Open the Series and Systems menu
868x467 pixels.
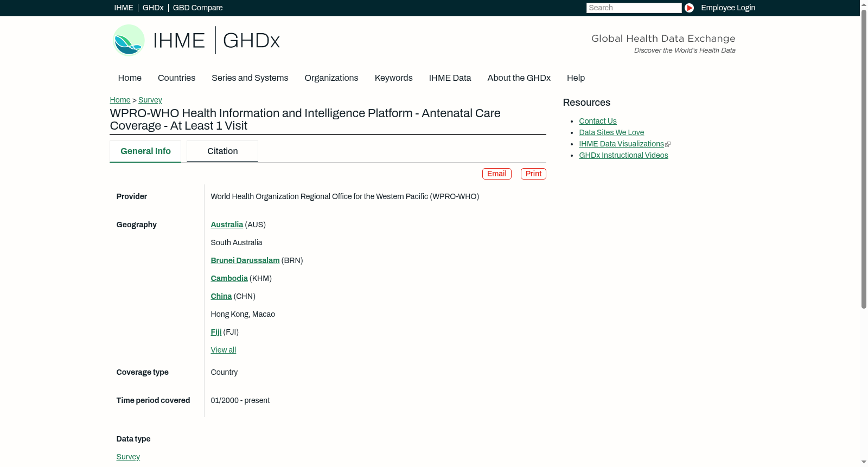click(x=250, y=78)
